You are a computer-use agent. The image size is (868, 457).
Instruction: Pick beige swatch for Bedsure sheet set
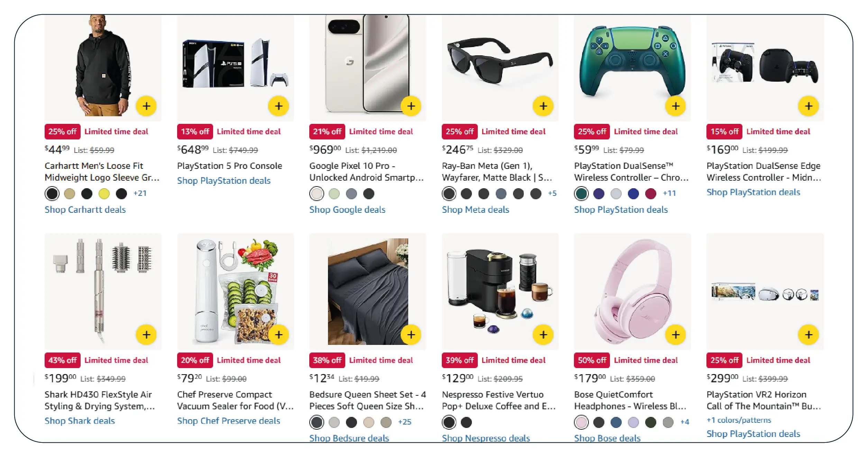tap(368, 422)
